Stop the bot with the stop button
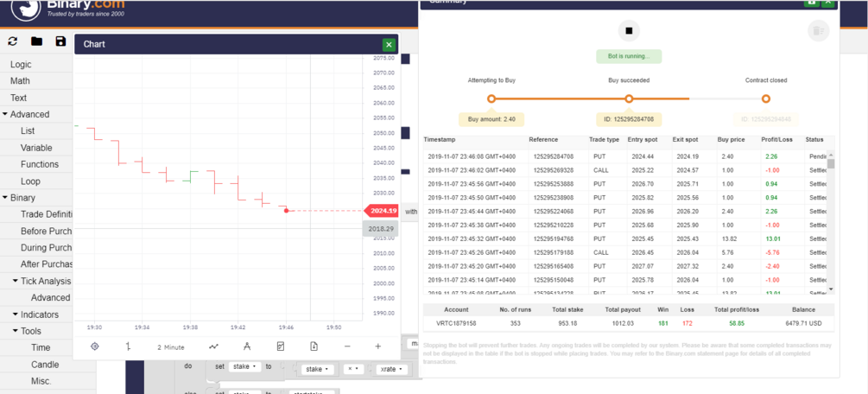Image resolution: width=868 pixels, height=394 pixels. 629,31
